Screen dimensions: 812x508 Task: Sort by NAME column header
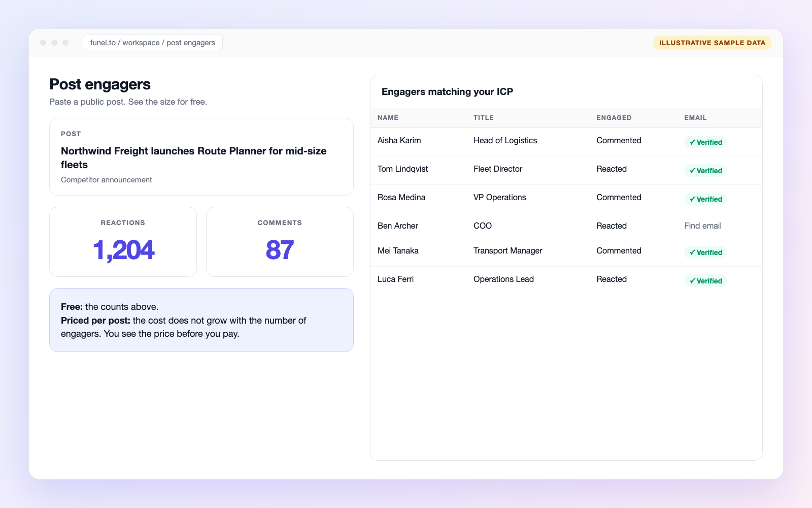tap(388, 117)
